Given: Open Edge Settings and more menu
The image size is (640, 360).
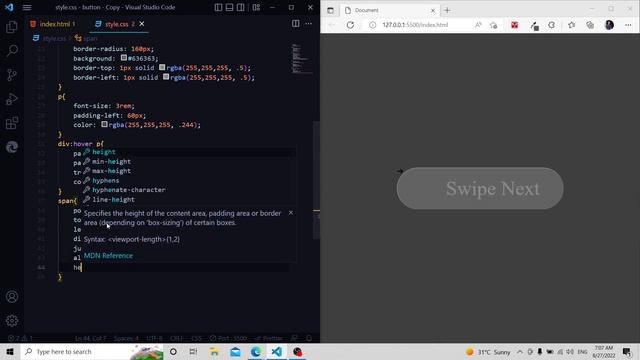Looking at the screenshot, I should [628, 25].
